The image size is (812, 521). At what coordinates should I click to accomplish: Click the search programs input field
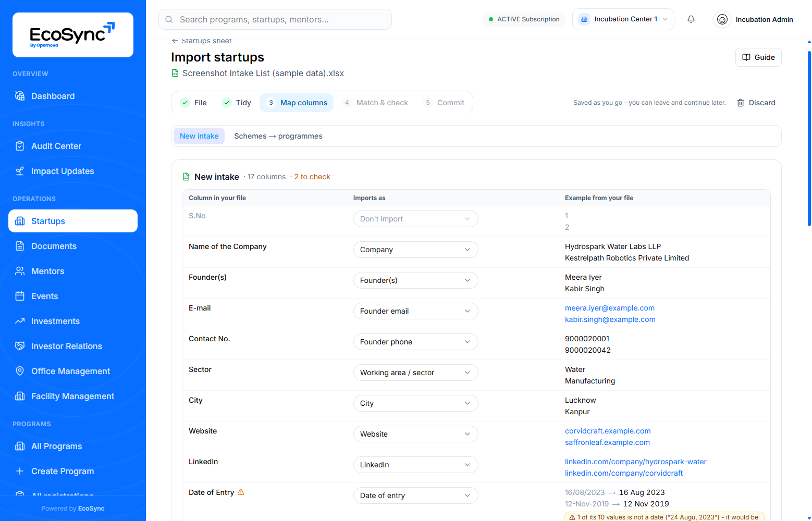[x=275, y=19]
